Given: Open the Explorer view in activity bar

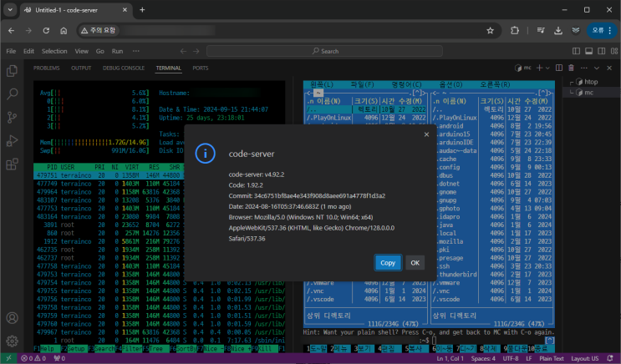Looking at the screenshot, I should coord(12,72).
